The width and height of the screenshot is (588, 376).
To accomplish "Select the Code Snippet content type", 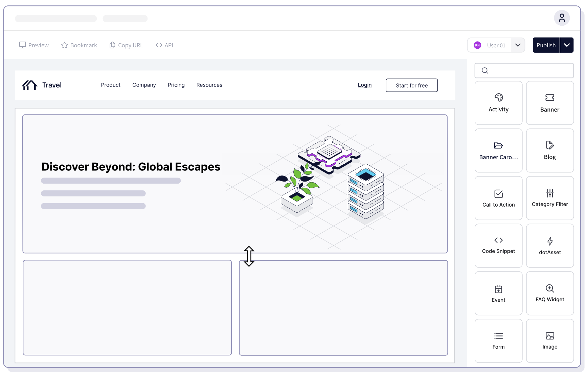I will [498, 246].
